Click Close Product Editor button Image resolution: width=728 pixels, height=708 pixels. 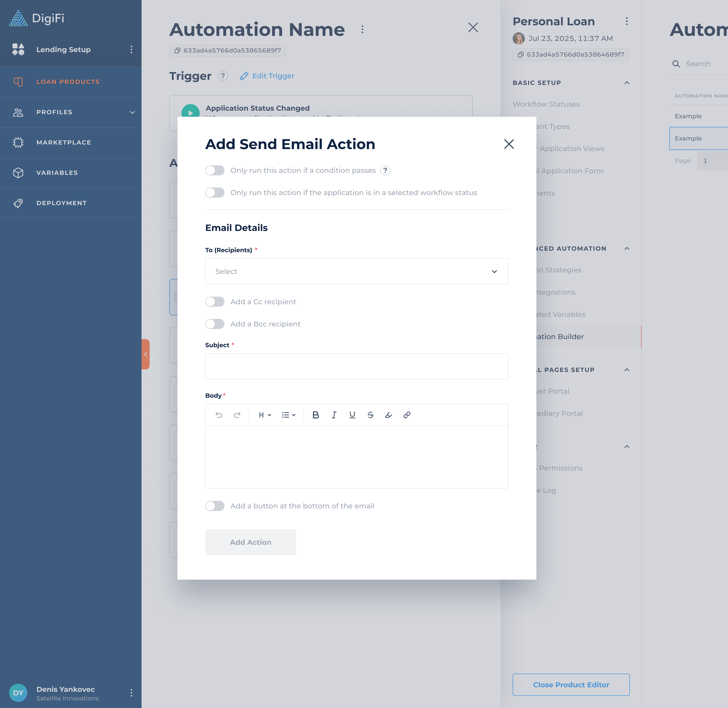571,685
